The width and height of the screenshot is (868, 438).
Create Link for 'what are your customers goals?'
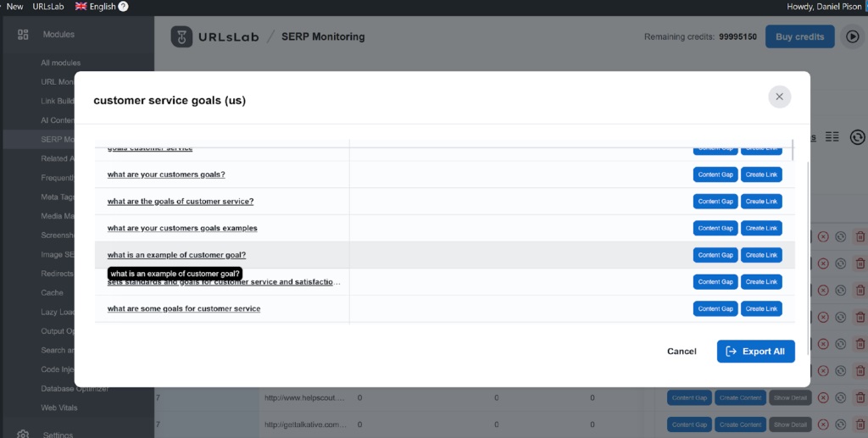[x=761, y=175]
